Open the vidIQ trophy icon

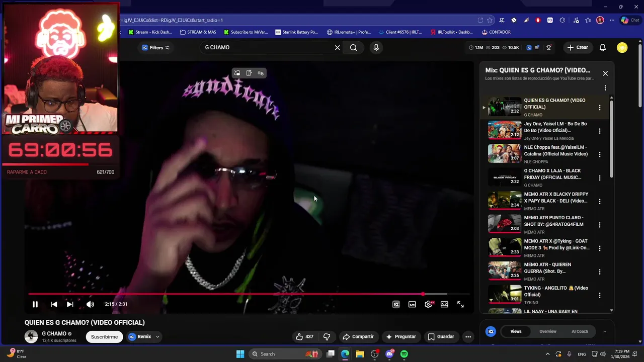(549, 48)
